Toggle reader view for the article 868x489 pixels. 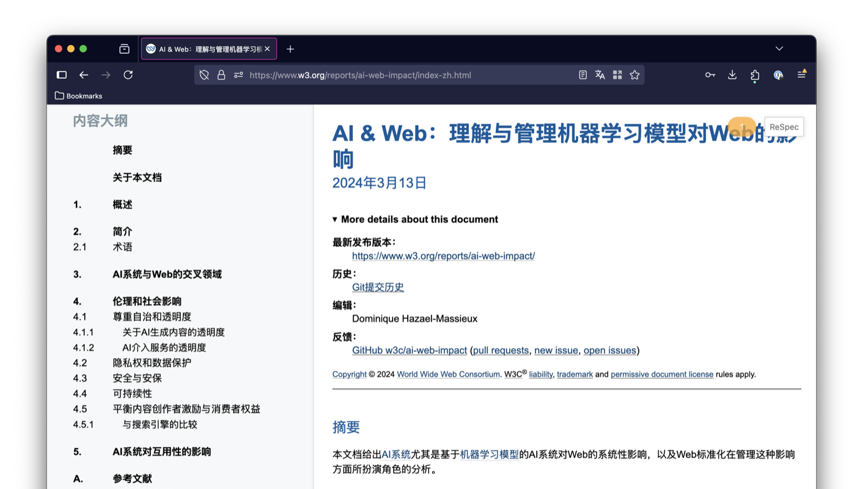click(x=582, y=75)
